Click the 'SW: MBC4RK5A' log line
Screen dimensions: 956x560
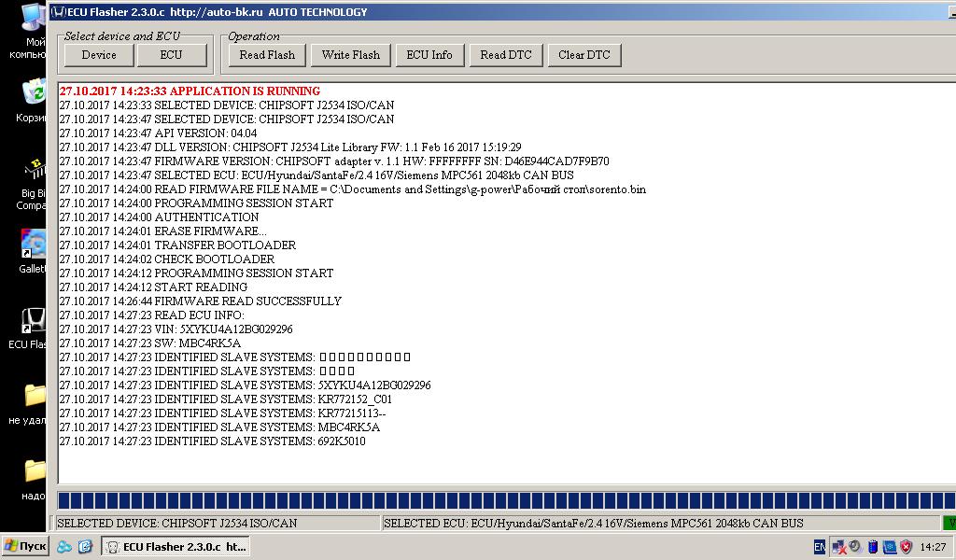(150, 343)
